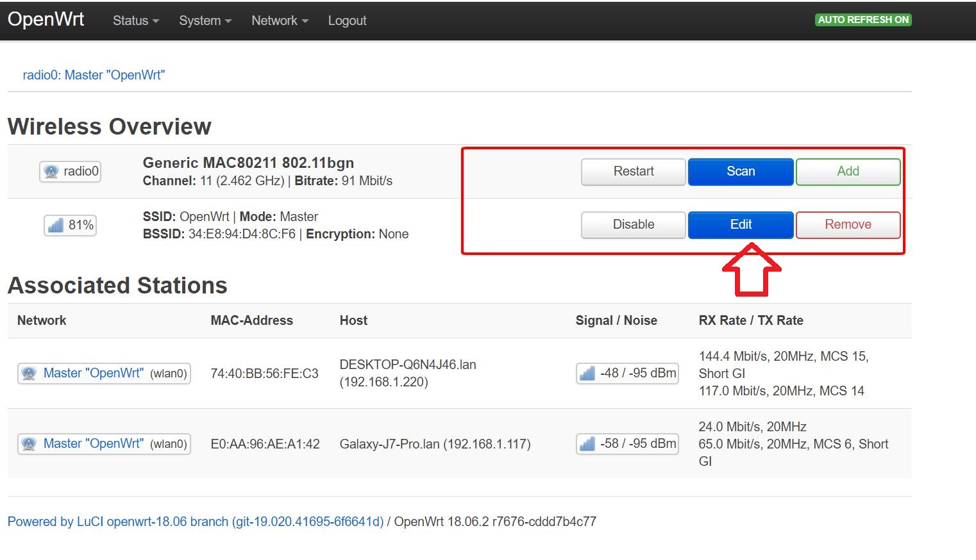Click the radio0 wireless device icon
The height and width of the screenshot is (560, 976).
pyautogui.click(x=51, y=171)
